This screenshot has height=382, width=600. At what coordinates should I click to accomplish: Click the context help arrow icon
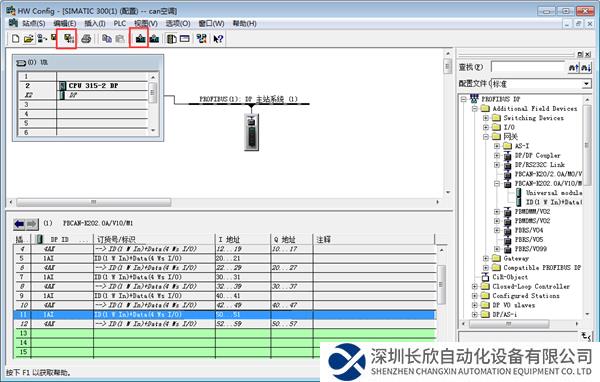coord(218,39)
